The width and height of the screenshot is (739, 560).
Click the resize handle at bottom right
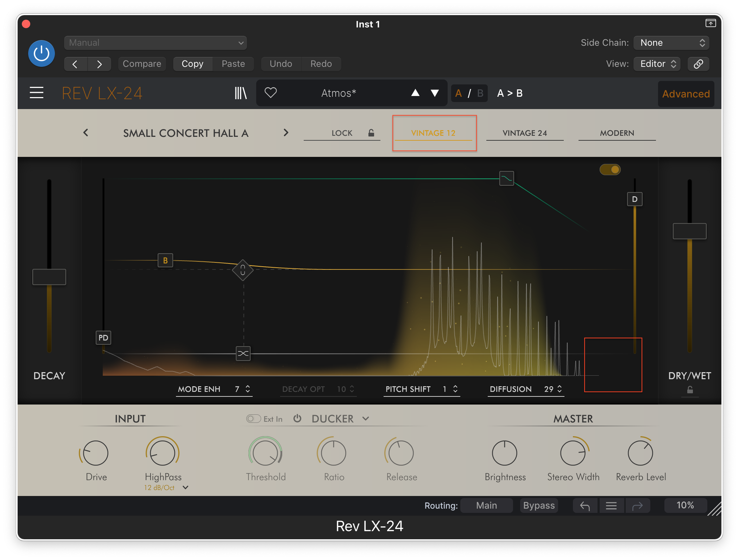tap(715, 509)
